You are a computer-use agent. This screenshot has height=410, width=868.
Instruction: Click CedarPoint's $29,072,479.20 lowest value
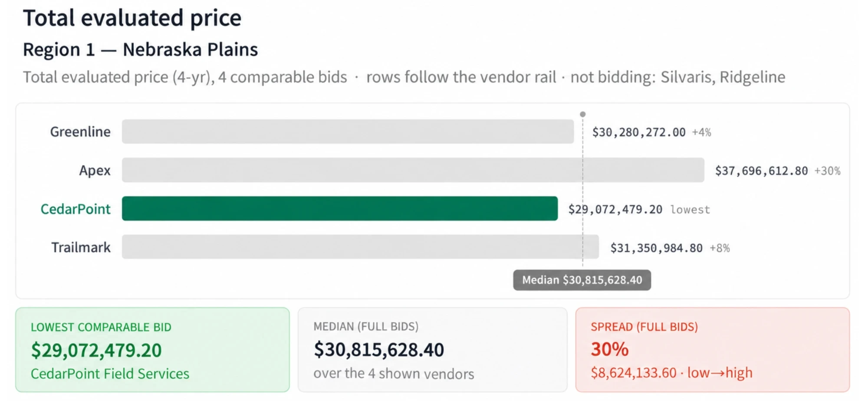point(615,210)
